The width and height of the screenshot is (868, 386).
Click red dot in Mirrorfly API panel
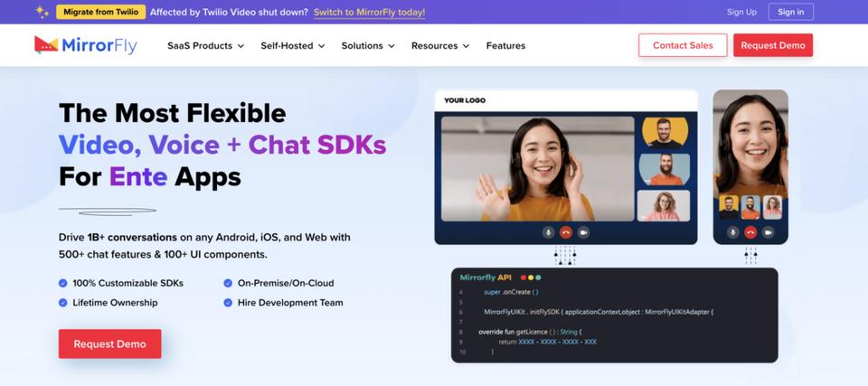point(524,278)
